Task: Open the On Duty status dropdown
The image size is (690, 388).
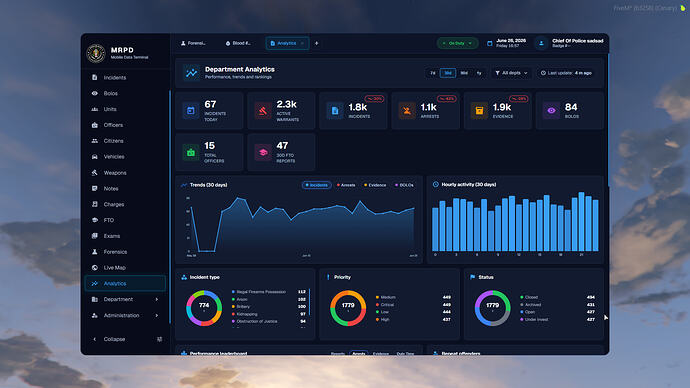Action: (457, 43)
